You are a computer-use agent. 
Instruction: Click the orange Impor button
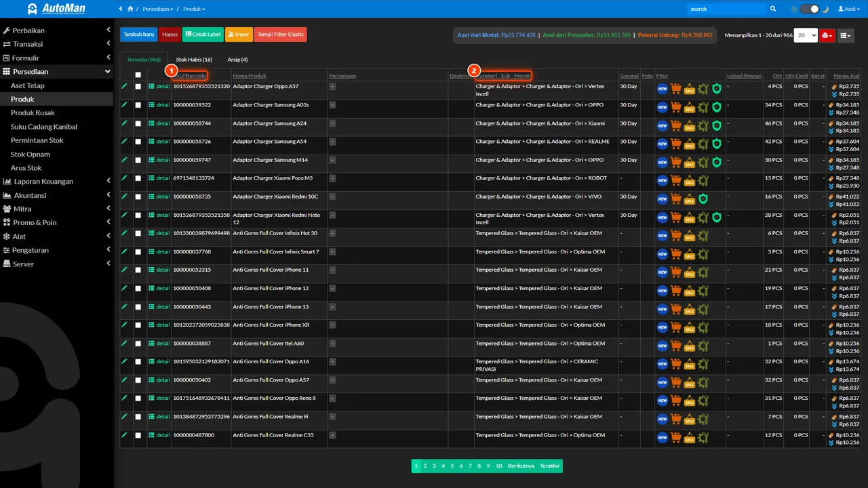(239, 35)
